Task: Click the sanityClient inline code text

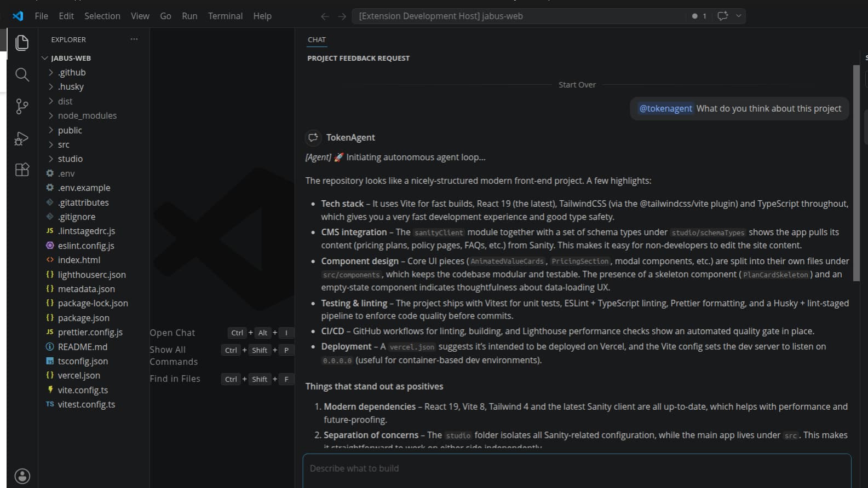Action: tap(439, 233)
